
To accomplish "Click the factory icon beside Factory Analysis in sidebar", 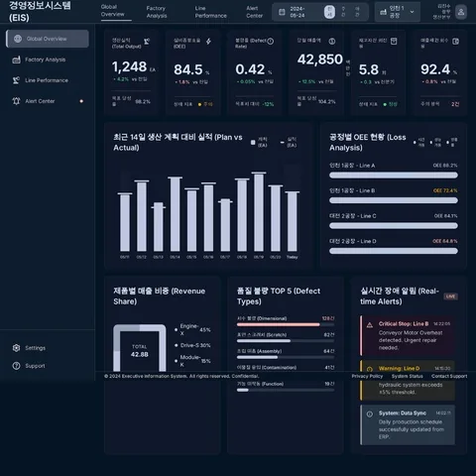I will 16,59.
